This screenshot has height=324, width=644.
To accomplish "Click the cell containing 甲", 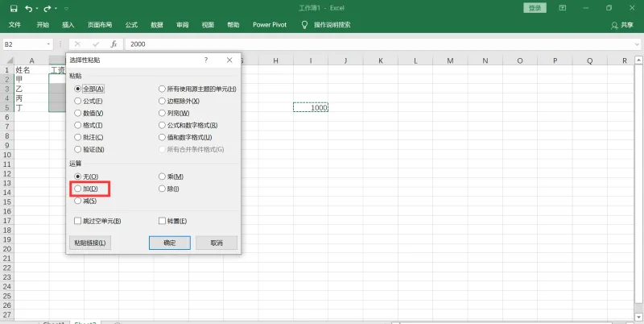I will [31, 79].
